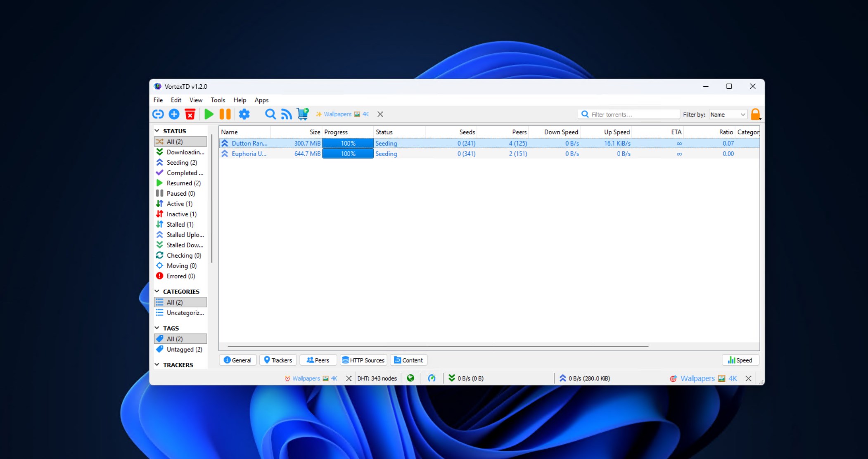Click the orange lock icon
The width and height of the screenshot is (868, 459).
pos(755,114)
